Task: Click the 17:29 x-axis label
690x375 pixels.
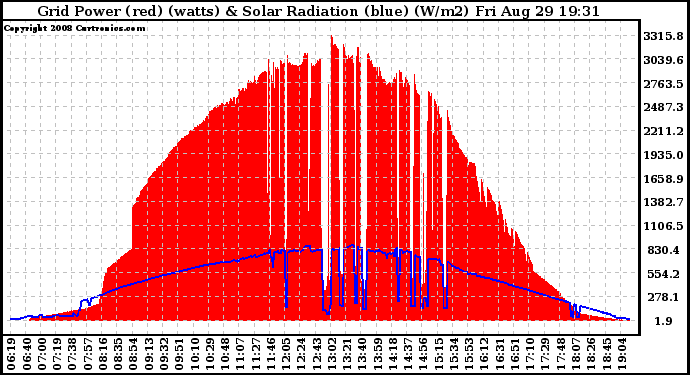Action: pos(547,354)
